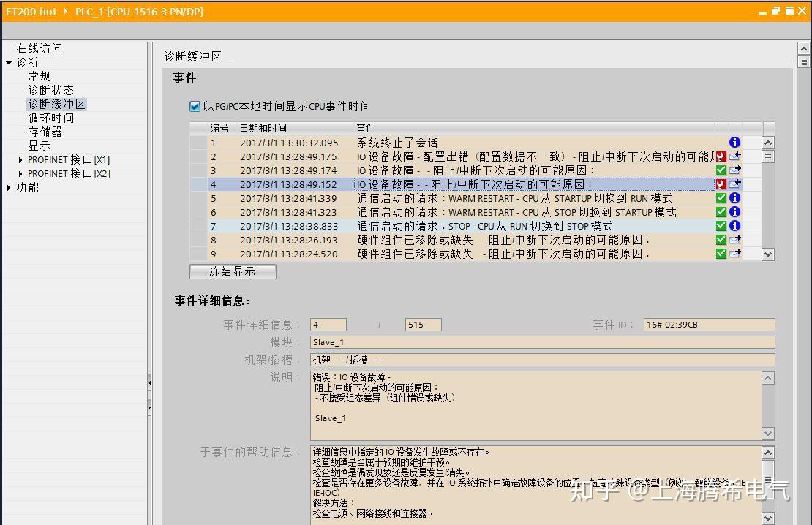Toggle the PG/PC local time display checkbox
The height and width of the screenshot is (525, 812).
[x=195, y=106]
